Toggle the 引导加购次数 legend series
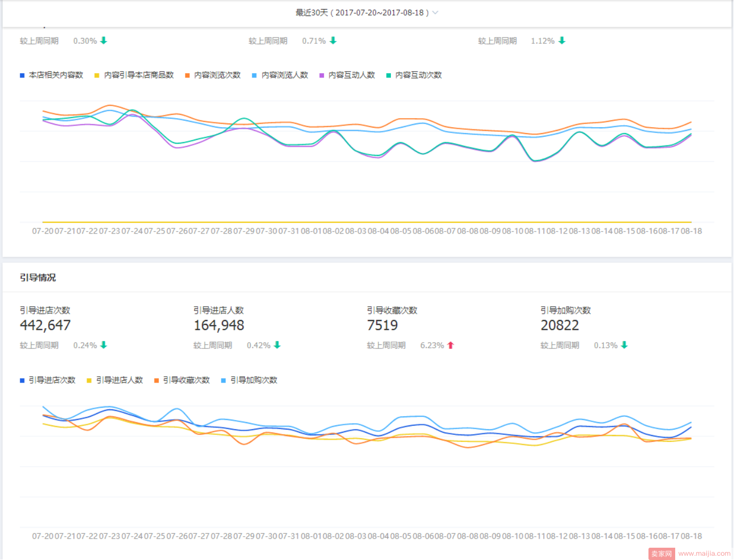This screenshot has width=734, height=560. [x=249, y=380]
